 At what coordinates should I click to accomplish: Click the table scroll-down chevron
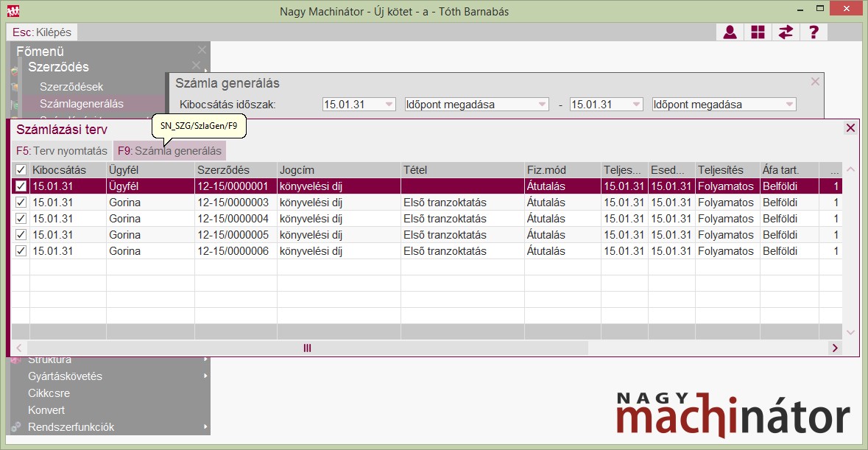click(x=851, y=332)
